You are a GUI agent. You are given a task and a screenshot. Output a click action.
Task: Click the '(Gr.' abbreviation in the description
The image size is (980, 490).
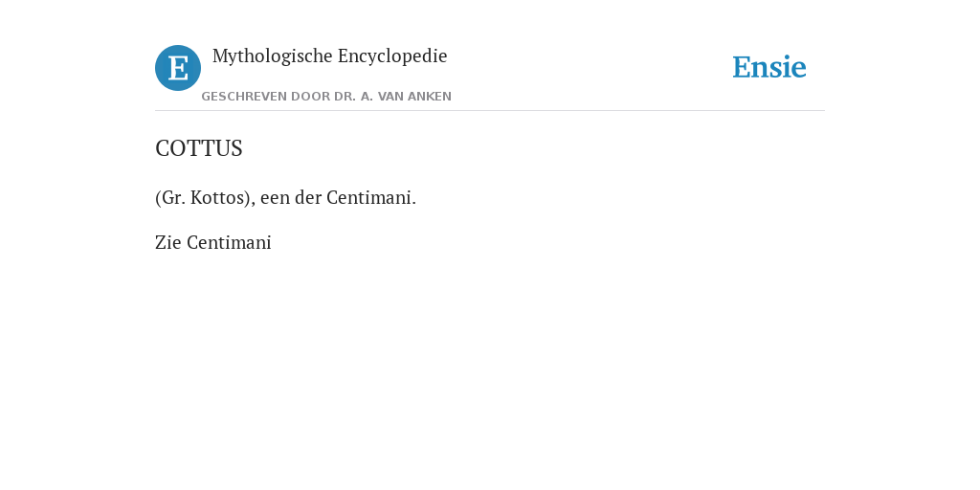click(x=170, y=197)
